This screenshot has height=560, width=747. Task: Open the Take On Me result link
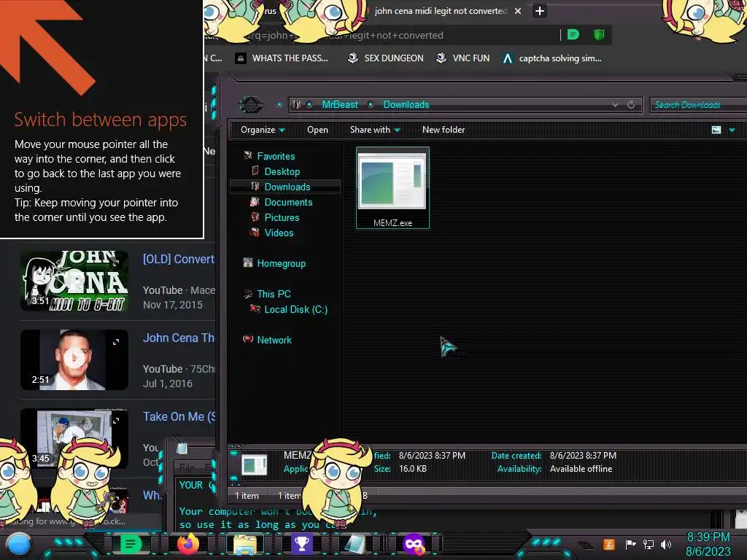pyautogui.click(x=179, y=416)
